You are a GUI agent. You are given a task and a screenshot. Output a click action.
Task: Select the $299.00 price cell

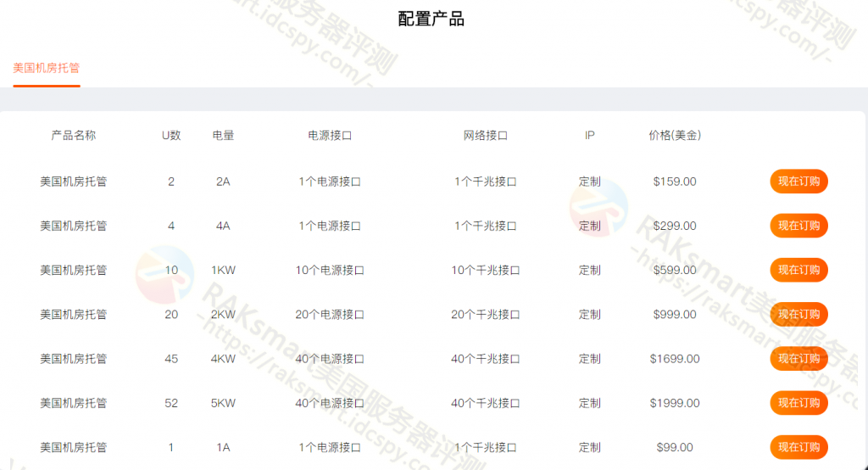point(675,226)
